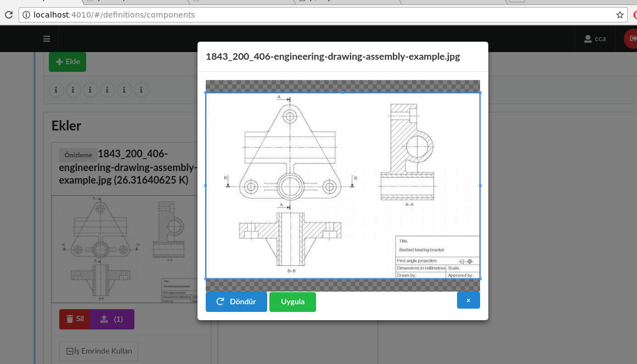Image resolution: width=637 pixels, height=364 pixels.
Task: Click right-middle crop handle of image
Action: (480, 186)
